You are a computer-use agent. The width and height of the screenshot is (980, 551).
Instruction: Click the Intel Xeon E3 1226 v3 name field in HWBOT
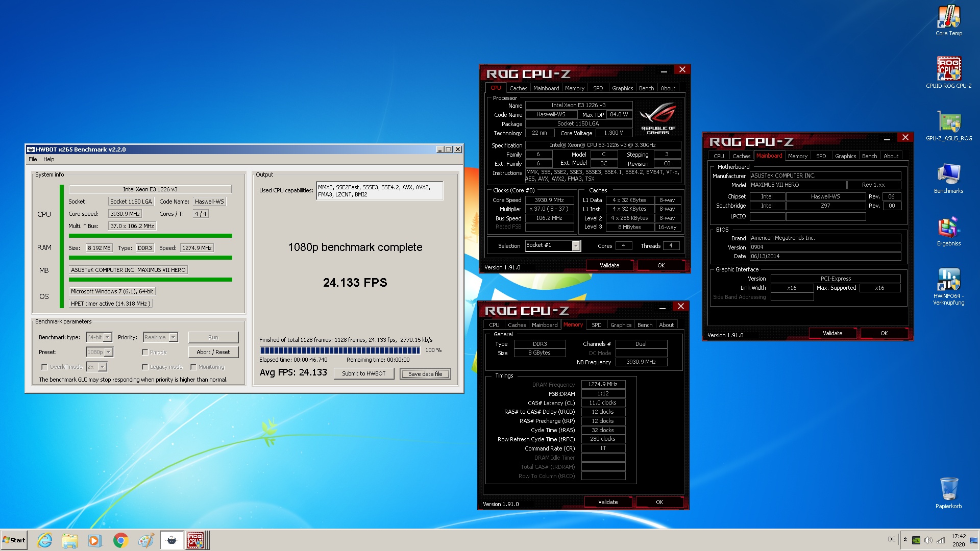[x=150, y=189]
